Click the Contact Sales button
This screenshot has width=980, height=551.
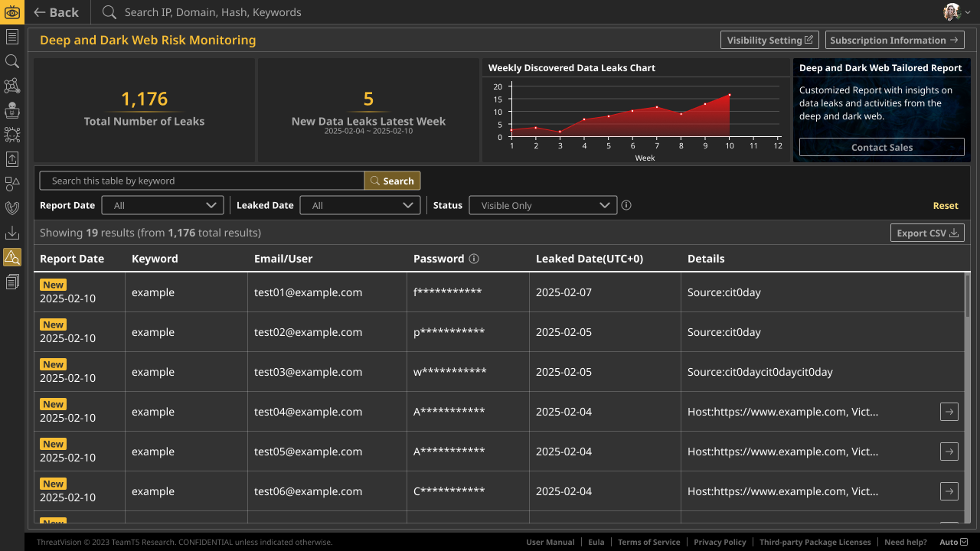(881, 147)
